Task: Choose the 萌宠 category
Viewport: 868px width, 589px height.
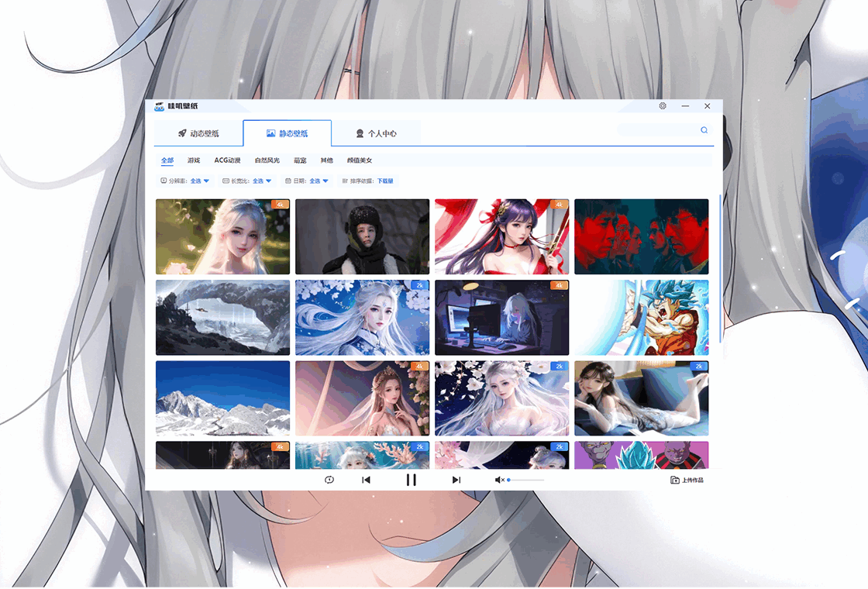Action: click(300, 160)
